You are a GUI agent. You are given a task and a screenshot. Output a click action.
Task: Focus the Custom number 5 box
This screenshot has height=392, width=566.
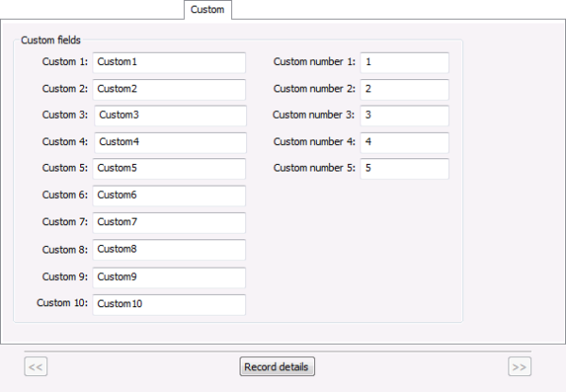click(x=405, y=169)
